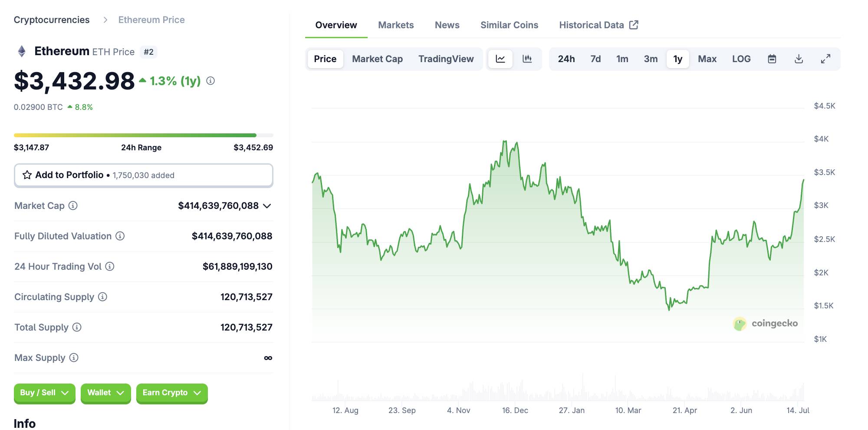Show Max Supply info icon
This screenshot has width=868, height=430.
[74, 357]
